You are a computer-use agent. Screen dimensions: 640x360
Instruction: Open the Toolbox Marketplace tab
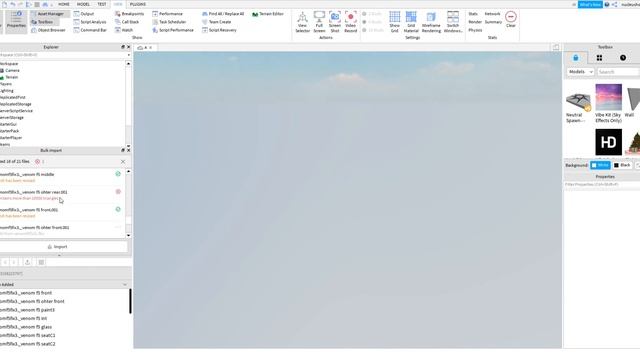pyautogui.click(x=576, y=58)
